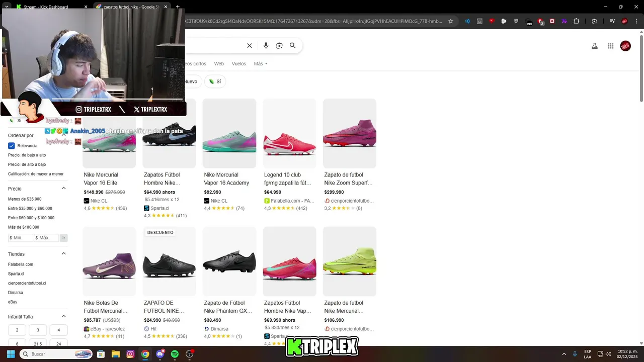Click the Chrome profile avatar in toolbar
The image size is (644, 362).
[x=624, y=21]
